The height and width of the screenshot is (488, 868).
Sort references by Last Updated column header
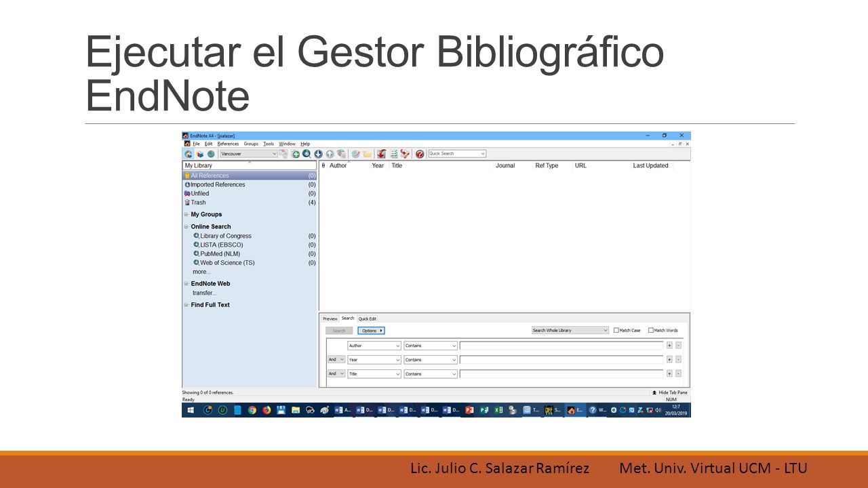651,165
